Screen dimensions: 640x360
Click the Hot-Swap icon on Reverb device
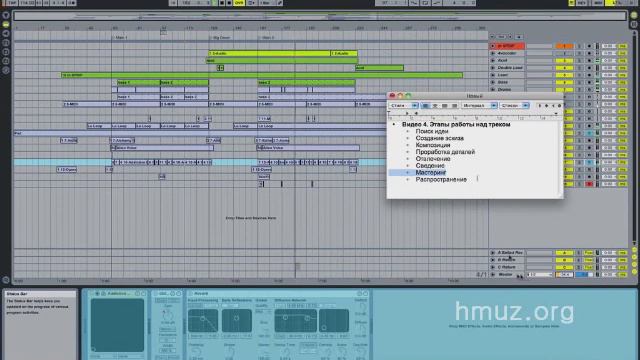click(x=360, y=293)
